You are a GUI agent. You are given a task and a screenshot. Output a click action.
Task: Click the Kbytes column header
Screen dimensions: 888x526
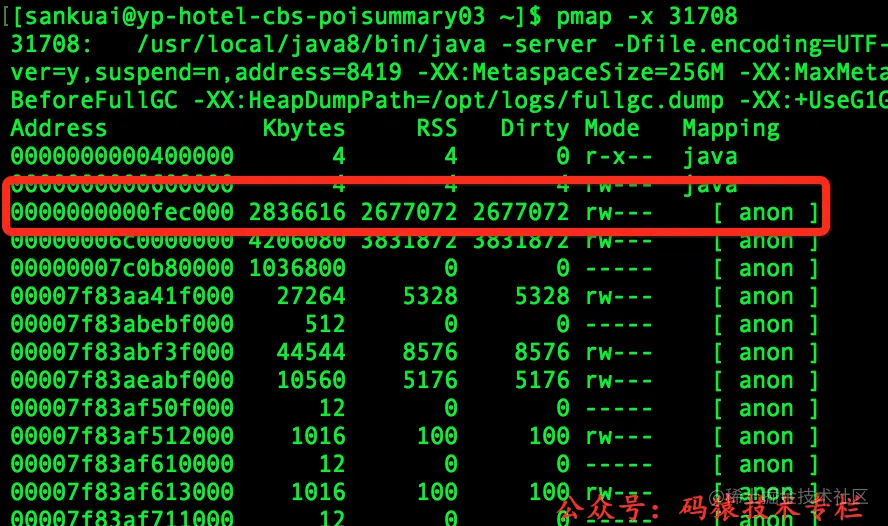click(x=304, y=129)
